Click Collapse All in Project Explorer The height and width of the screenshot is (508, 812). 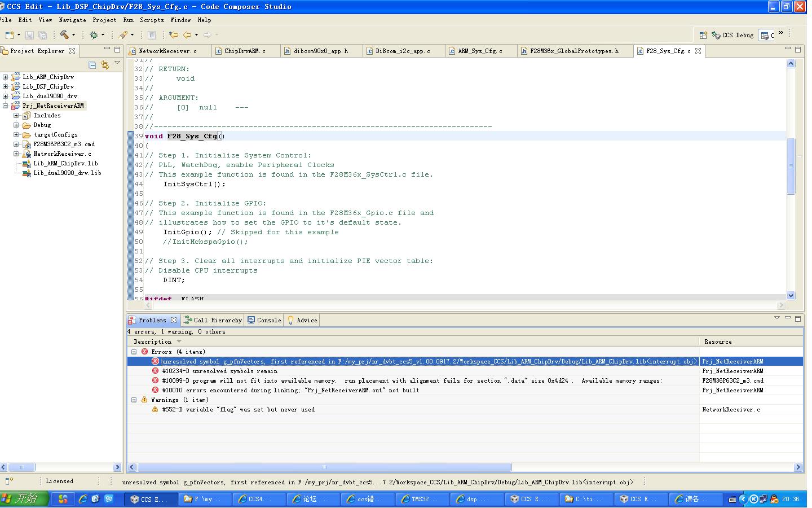pyautogui.click(x=92, y=65)
